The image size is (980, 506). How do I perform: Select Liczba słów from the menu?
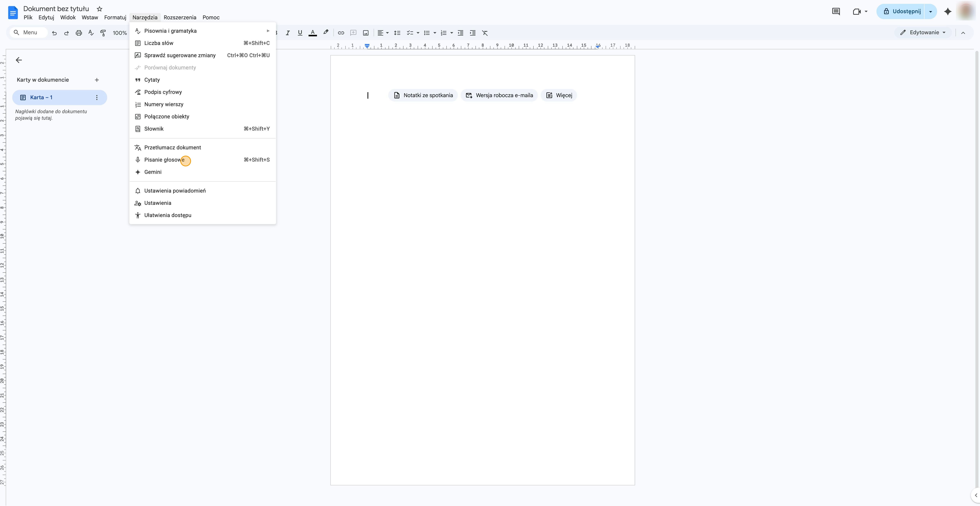(202, 43)
